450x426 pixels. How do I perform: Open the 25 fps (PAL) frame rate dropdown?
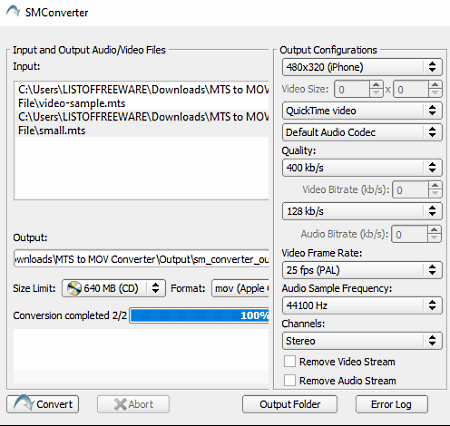click(x=362, y=270)
